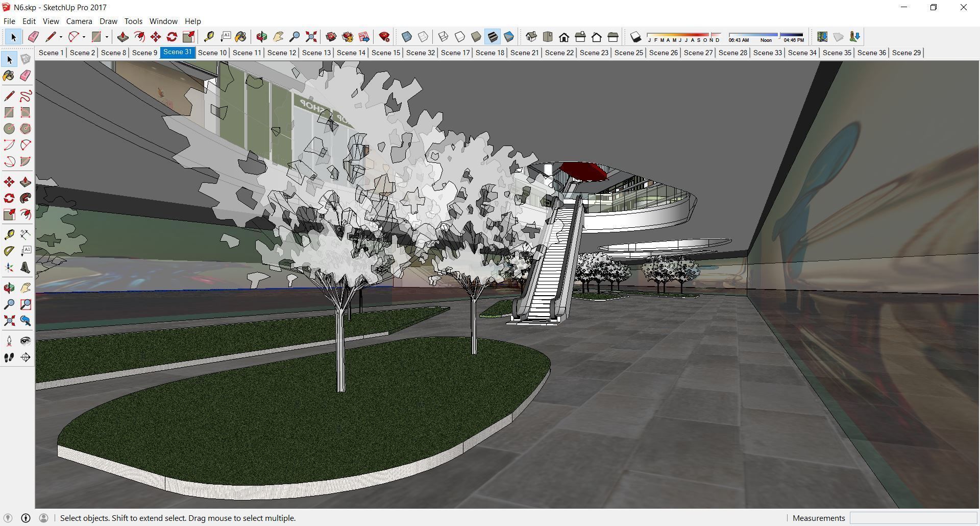
Task: Select the Pie arc tool
Action: 26,161
